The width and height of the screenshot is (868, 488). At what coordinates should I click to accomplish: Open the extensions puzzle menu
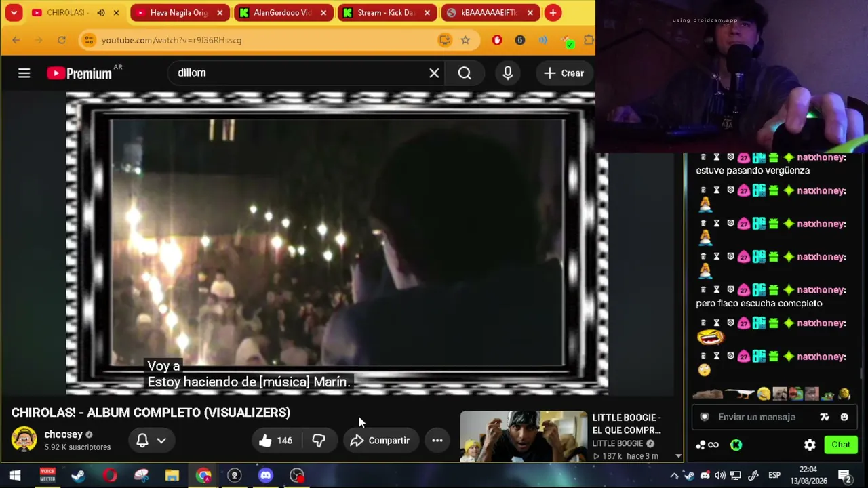(x=589, y=40)
